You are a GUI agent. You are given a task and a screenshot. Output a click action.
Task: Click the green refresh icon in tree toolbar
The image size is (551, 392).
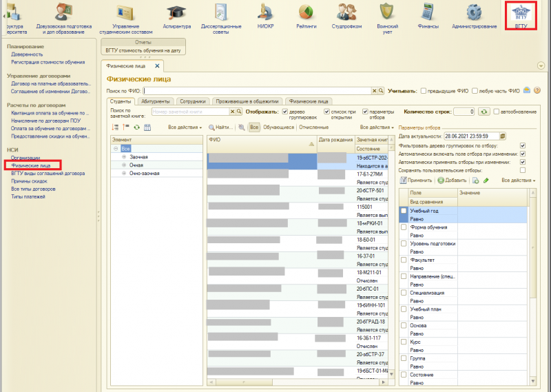(136, 127)
